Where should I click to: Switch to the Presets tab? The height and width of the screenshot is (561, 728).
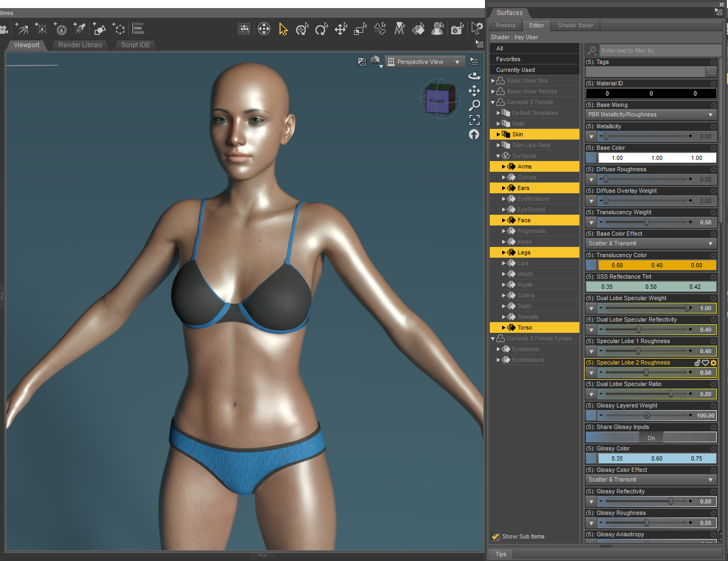[x=505, y=25]
